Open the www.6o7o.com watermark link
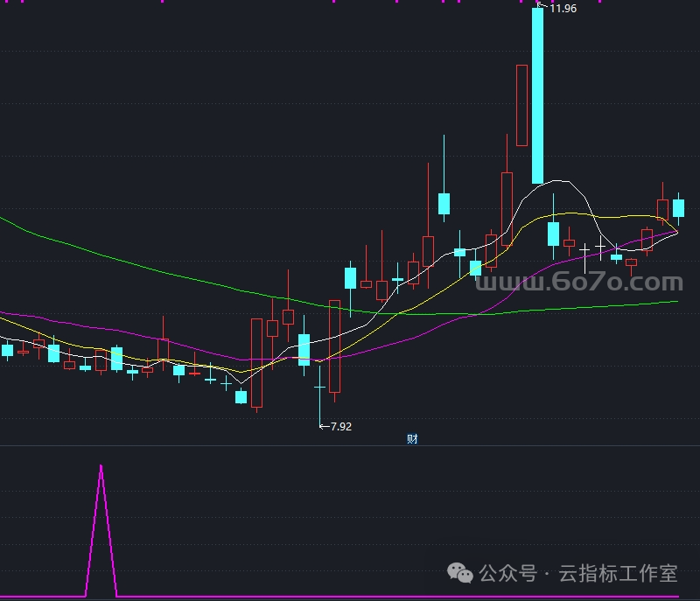Image resolution: width=700 pixels, height=601 pixels. (x=578, y=283)
